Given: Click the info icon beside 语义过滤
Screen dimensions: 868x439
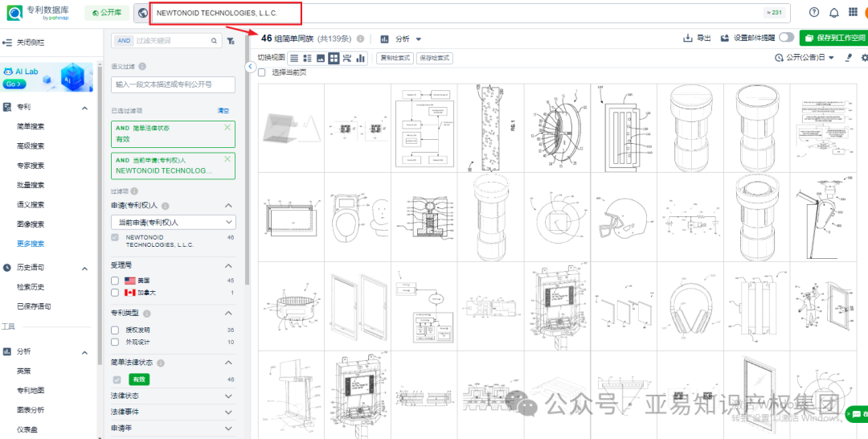Looking at the screenshot, I should point(142,67).
